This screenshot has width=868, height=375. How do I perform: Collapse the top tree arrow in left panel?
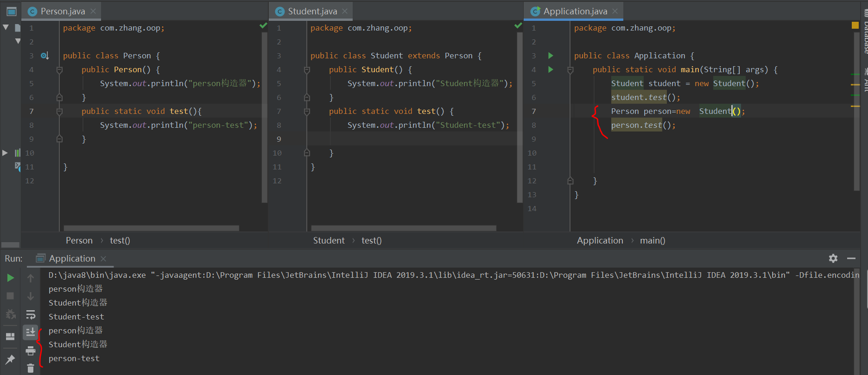(x=6, y=27)
